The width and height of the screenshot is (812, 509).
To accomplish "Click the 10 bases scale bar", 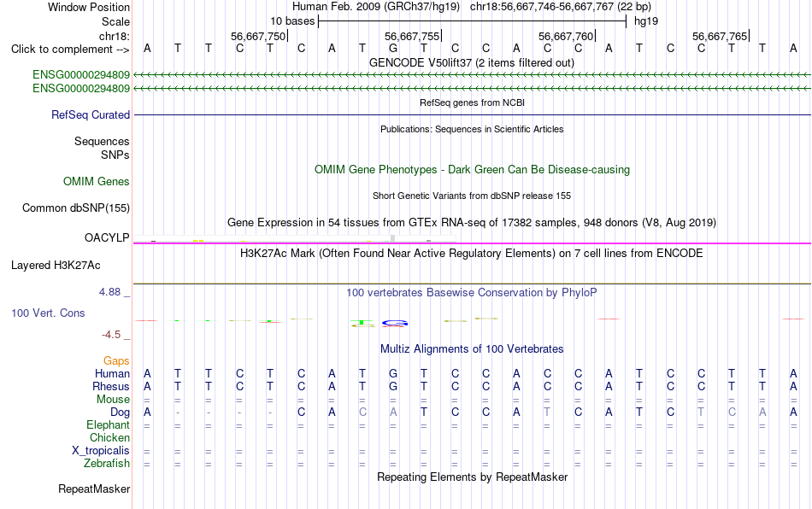I will point(473,21).
